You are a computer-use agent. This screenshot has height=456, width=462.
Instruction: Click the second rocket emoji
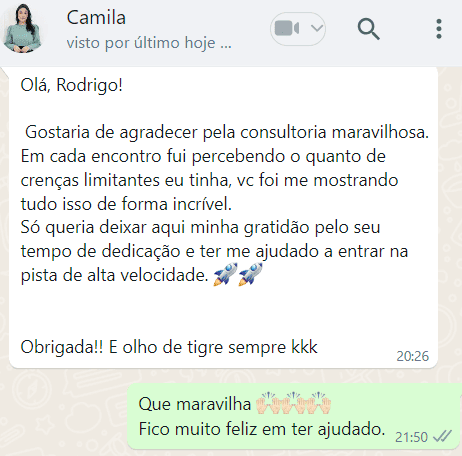pyautogui.click(x=250, y=274)
